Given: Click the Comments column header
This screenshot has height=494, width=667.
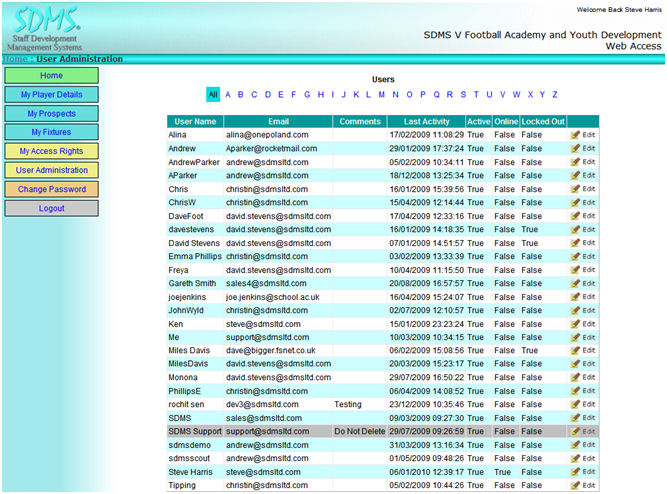Looking at the screenshot, I should [360, 122].
